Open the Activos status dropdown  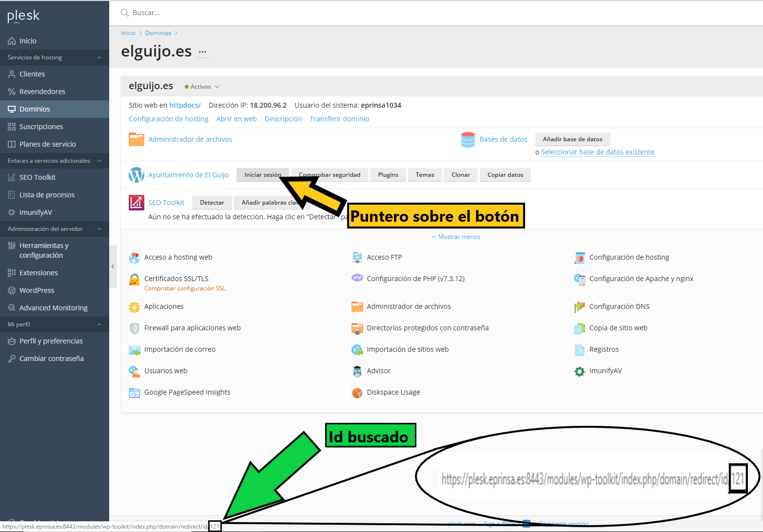(202, 87)
